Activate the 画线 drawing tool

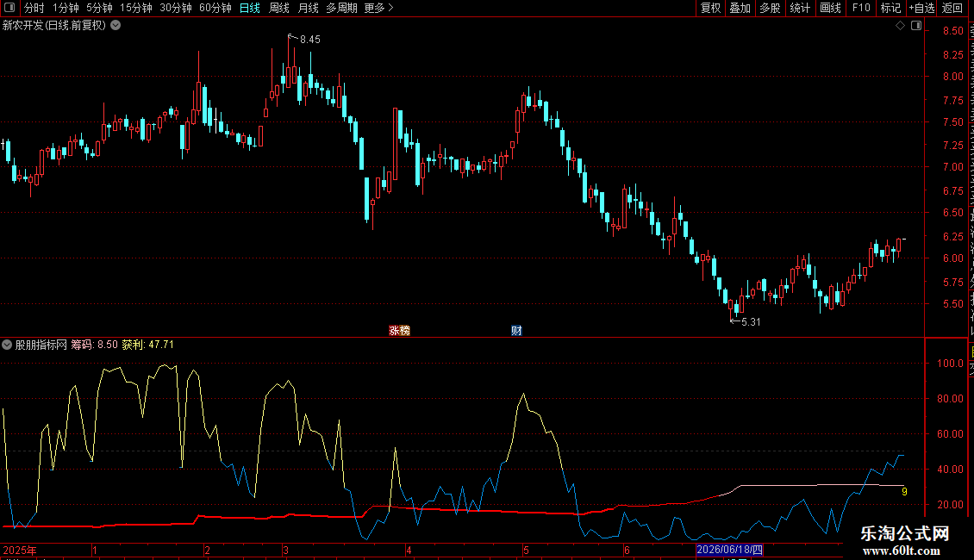(831, 8)
